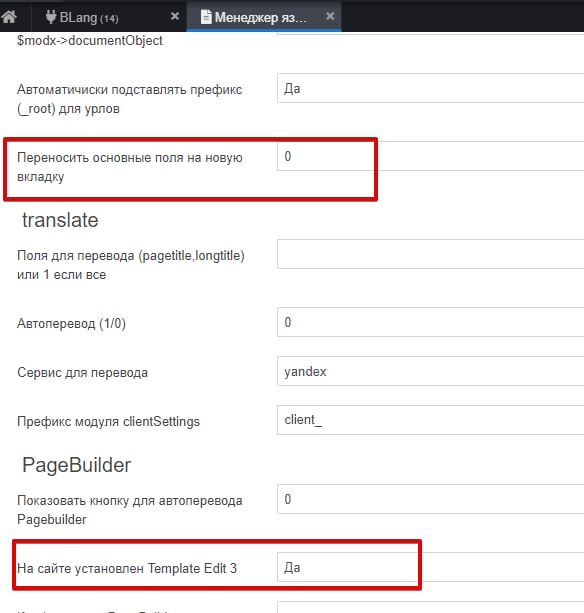This screenshot has height=613, width=584.
Task: Click the translate section heading
Action: pyautogui.click(x=60, y=220)
